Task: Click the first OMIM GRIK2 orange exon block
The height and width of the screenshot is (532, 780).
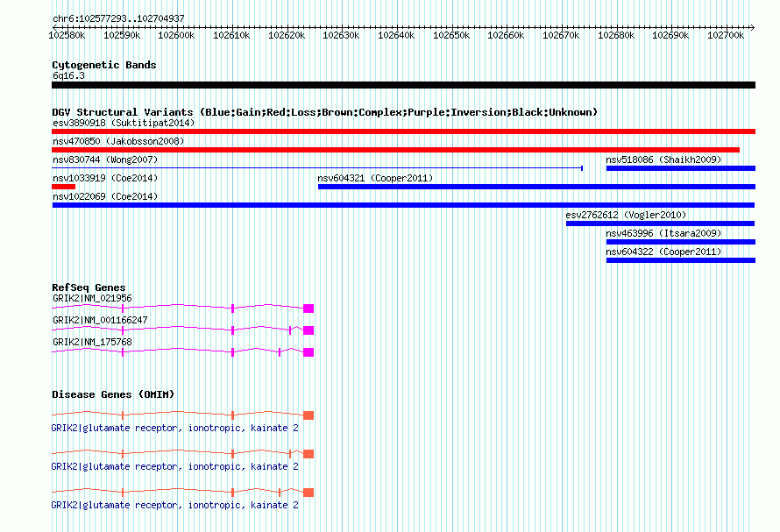Action: pos(308,415)
